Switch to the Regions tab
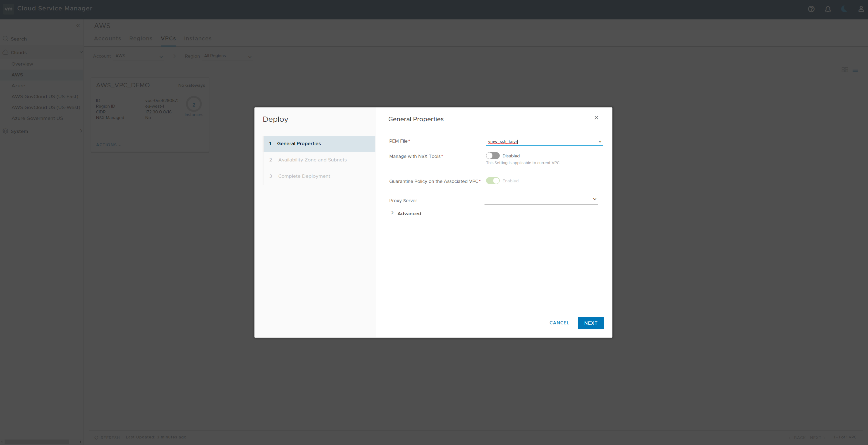 click(x=141, y=38)
